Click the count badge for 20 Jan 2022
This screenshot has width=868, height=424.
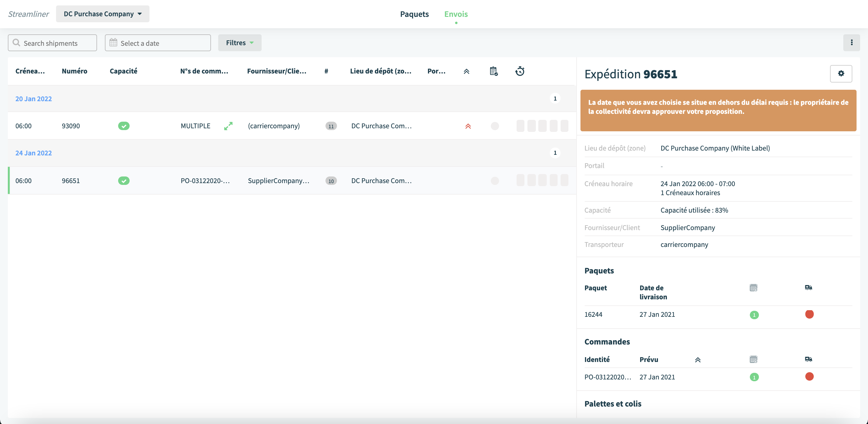coord(555,98)
